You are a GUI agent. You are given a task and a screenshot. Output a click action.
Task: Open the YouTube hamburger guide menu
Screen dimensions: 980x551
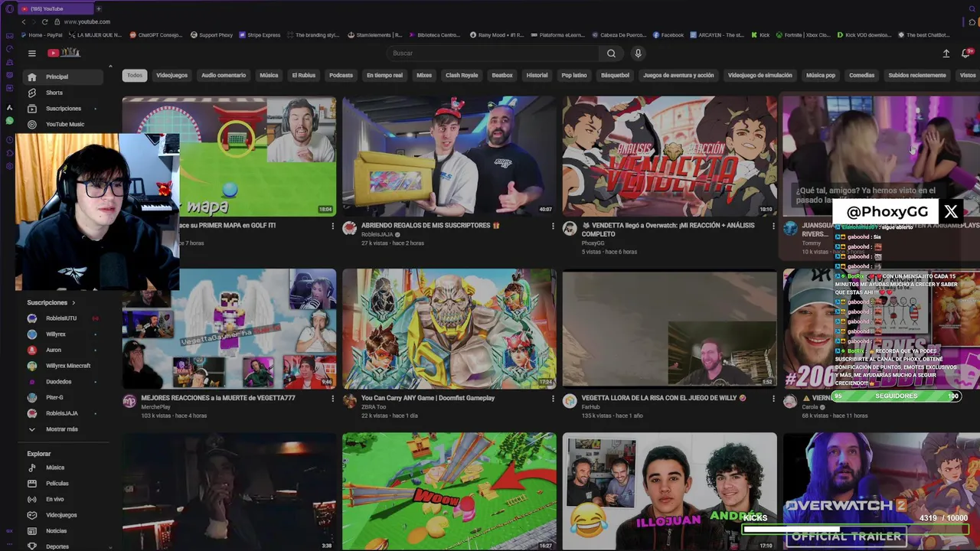32,53
